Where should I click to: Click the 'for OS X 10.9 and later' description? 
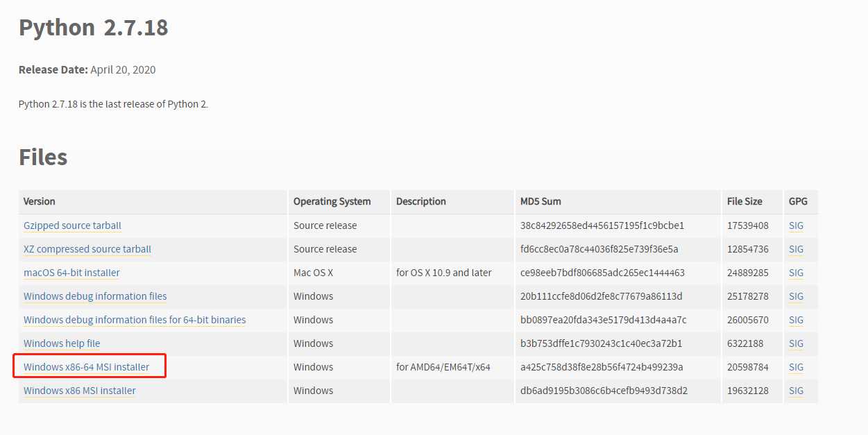[444, 273]
